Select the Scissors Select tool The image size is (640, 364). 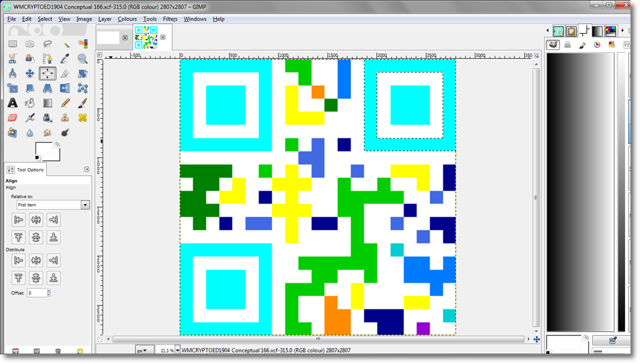pyautogui.click(x=12, y=59)
